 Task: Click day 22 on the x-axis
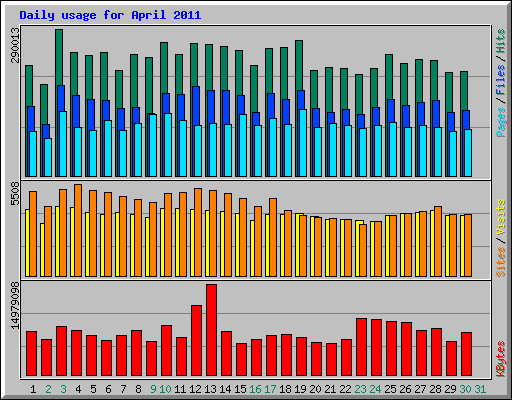click(345, 389)
